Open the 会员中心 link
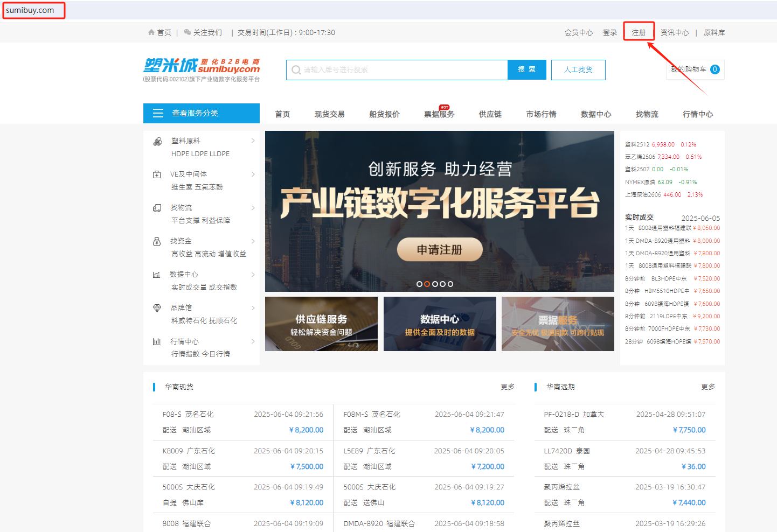777x532 pixels. [x=579, y=32]
